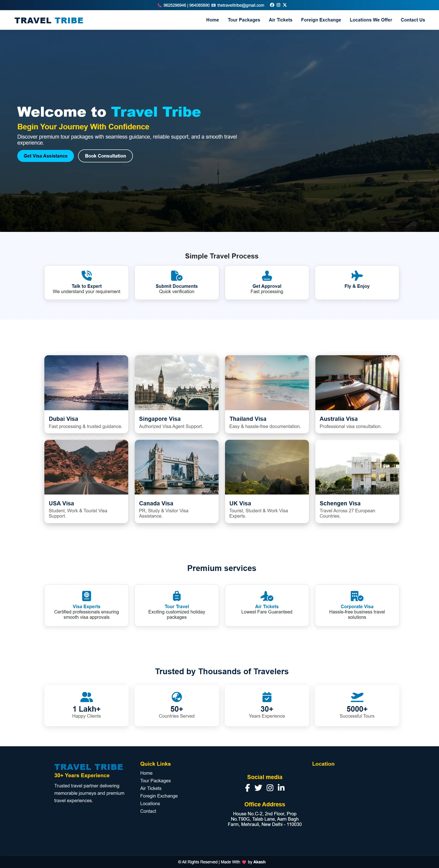Open Air Tickets in navigation bar
The height and width of the screenshot is (868, 439).
pos(280,20)
